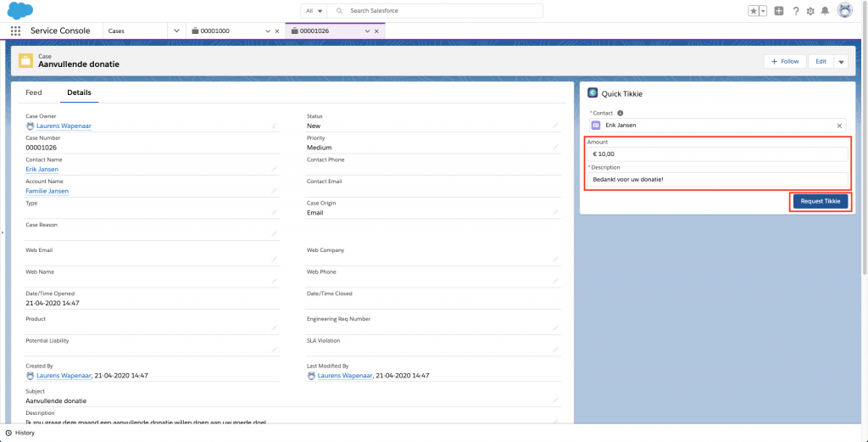Follow this case
The image size is (868, 442).
point(785,62)
